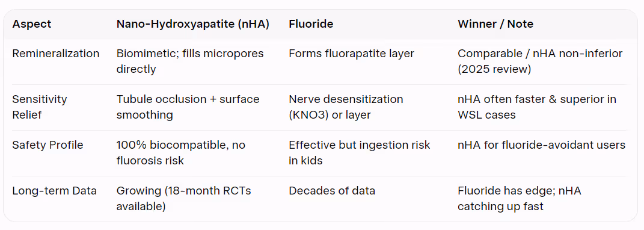Click the Aspect column header
The width and height of the screenshot is (644, 230).
point(32,24)
